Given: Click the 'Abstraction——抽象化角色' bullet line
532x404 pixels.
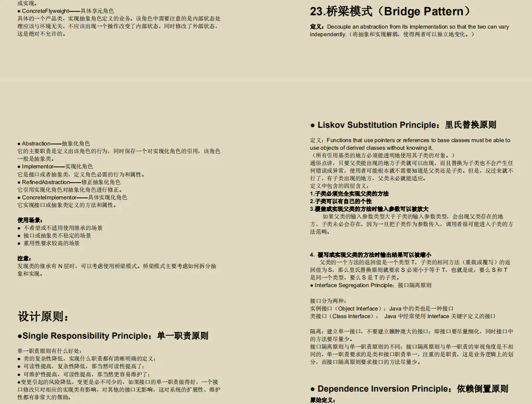Looking at the screenshot, I should tap(53, 144).
